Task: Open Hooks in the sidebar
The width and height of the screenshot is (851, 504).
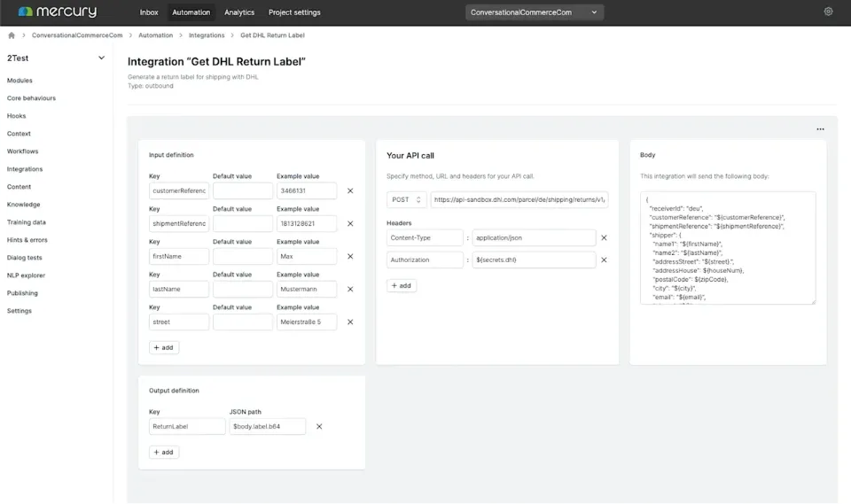Action: tap(16, 116)
